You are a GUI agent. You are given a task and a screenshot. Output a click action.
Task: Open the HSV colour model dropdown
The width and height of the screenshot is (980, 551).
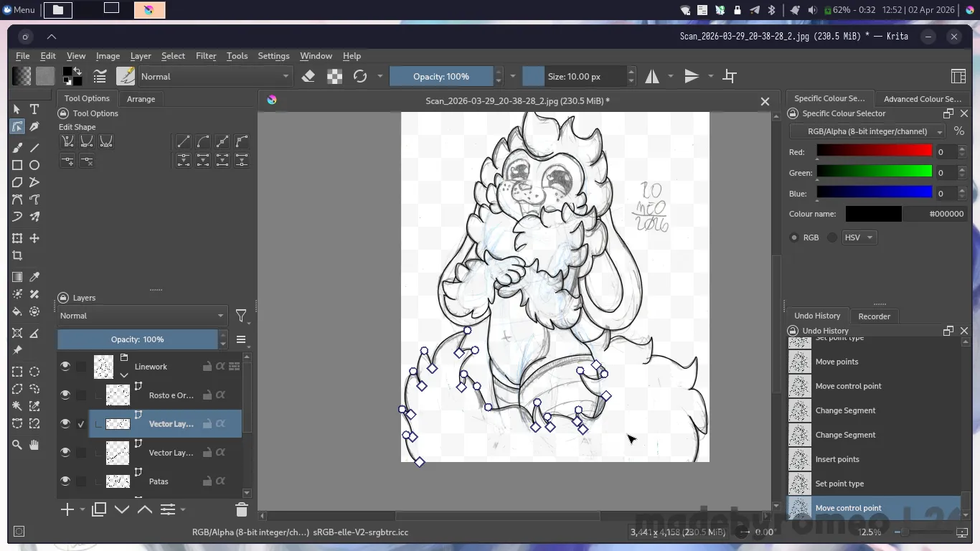(x=859, y=237)
